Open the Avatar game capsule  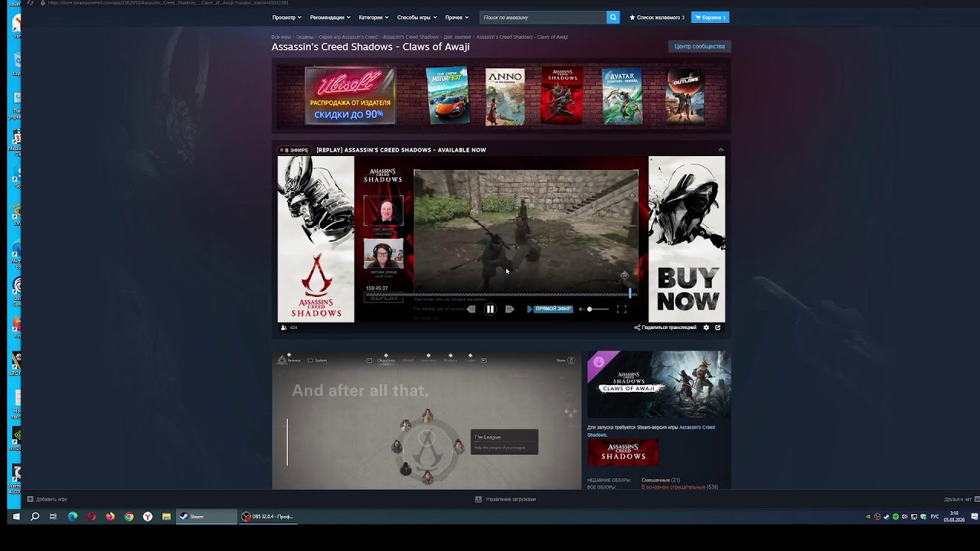click(622, 96)
